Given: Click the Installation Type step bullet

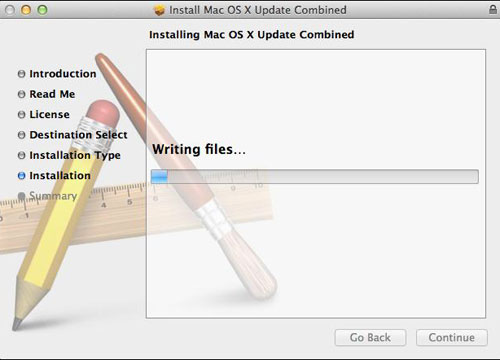Looking at the screenshot, I should tap(21, 155).
